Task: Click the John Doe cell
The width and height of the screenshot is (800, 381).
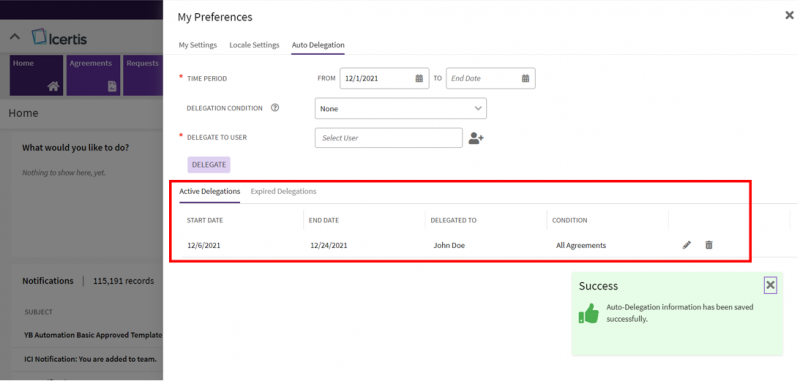Action: click(x=449, y=245)
